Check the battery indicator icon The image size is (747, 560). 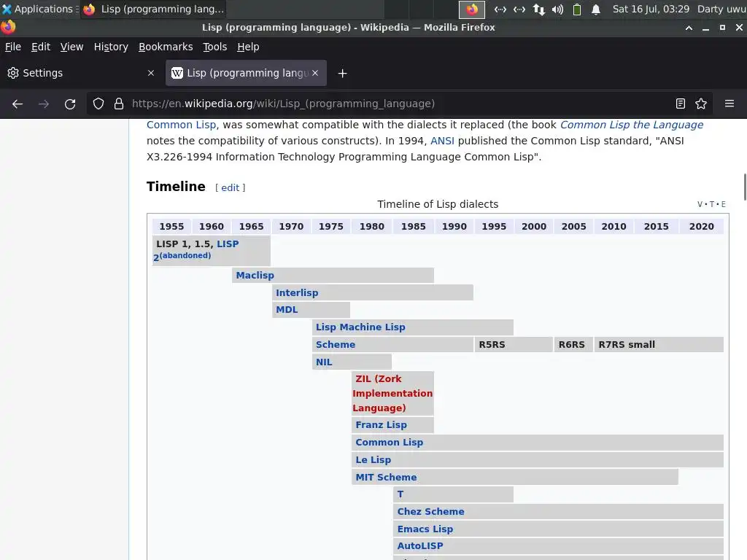[576, 9]
